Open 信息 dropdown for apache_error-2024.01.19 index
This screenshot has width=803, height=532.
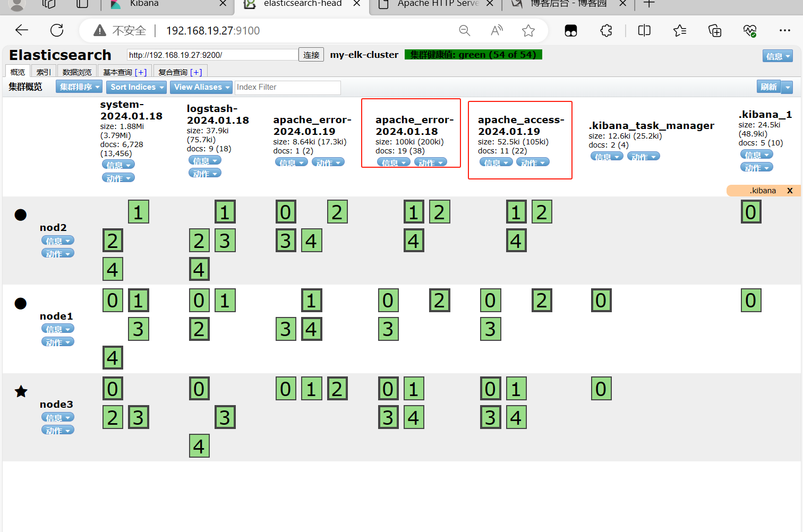(x=292, y=162)
